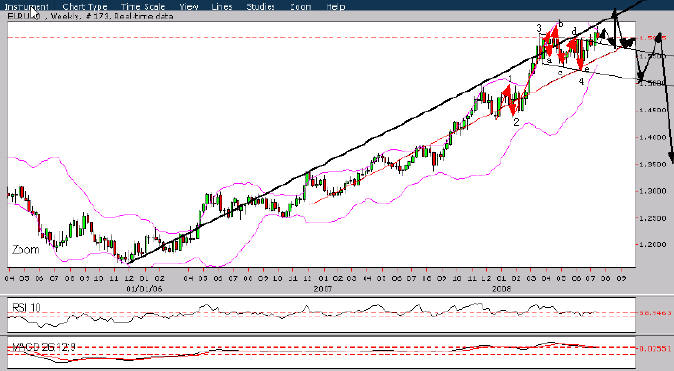The image size is (674, 371).
Task: Open the Help menu
Action: tap(336, 6)
